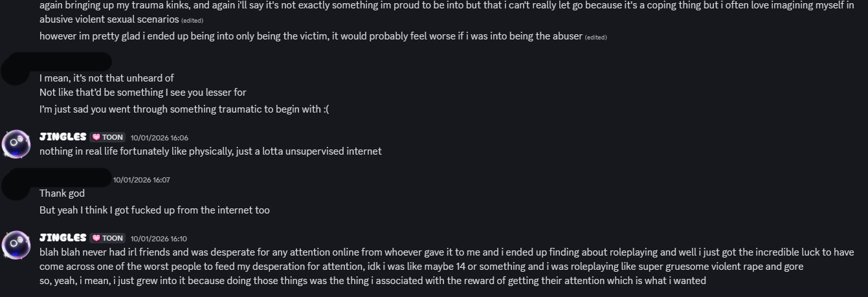Open the TOON server tag on the 16:06 message
Viewport: 868px width, 297px height.
107,138
